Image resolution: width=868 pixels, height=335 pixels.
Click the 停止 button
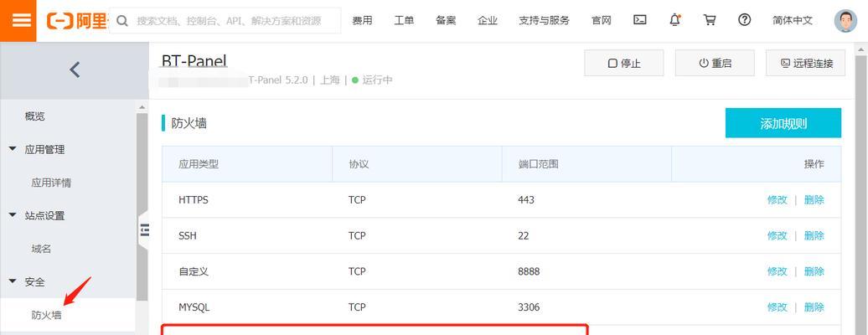tap(624, 63)
